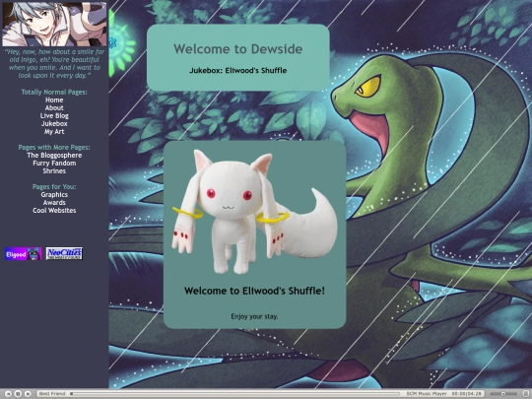Screen dimensions: 532x399
Task: Go to Furry Fandom page
Action: click(54, 164)
